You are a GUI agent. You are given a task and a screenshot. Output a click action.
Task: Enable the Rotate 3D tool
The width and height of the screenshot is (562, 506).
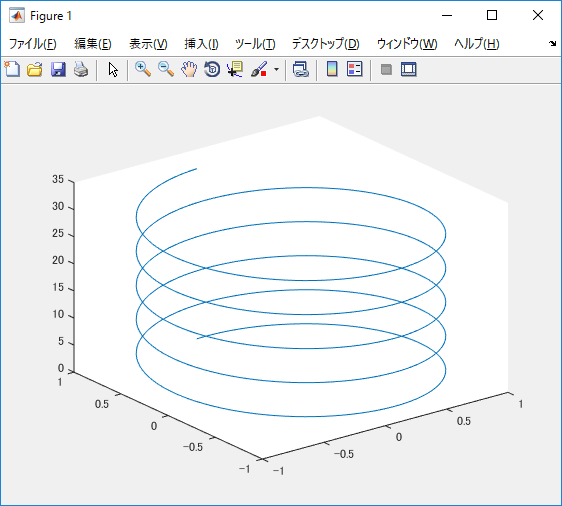coord(212,69)
